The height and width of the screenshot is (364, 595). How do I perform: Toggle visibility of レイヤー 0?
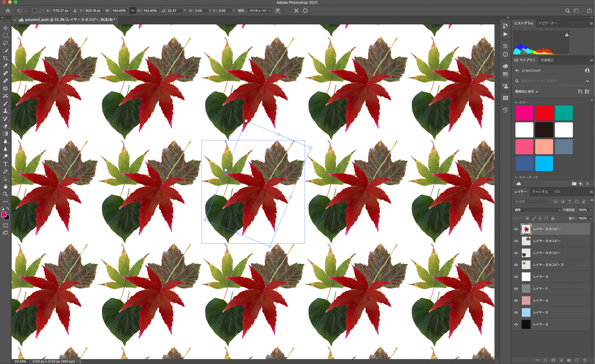516,324
